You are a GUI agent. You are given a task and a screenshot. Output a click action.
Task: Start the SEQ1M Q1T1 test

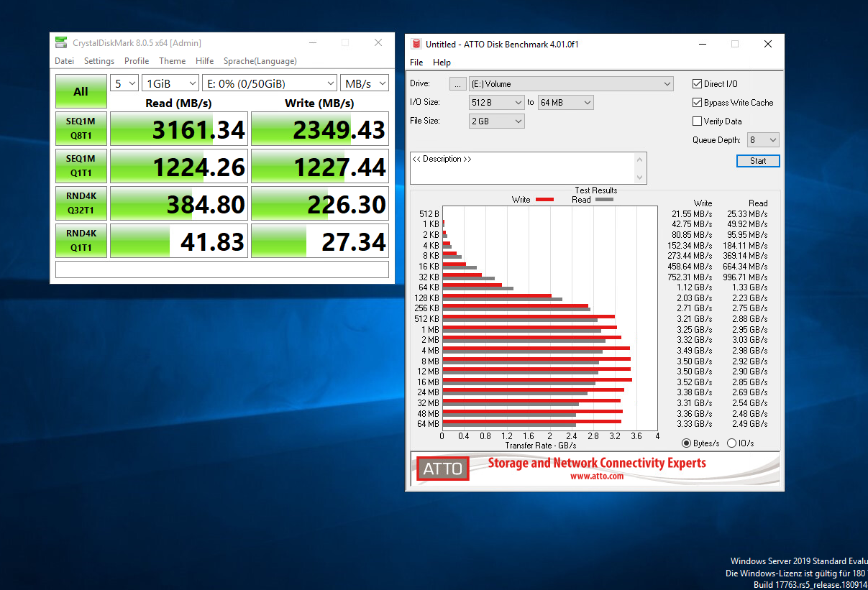(81, 166)
